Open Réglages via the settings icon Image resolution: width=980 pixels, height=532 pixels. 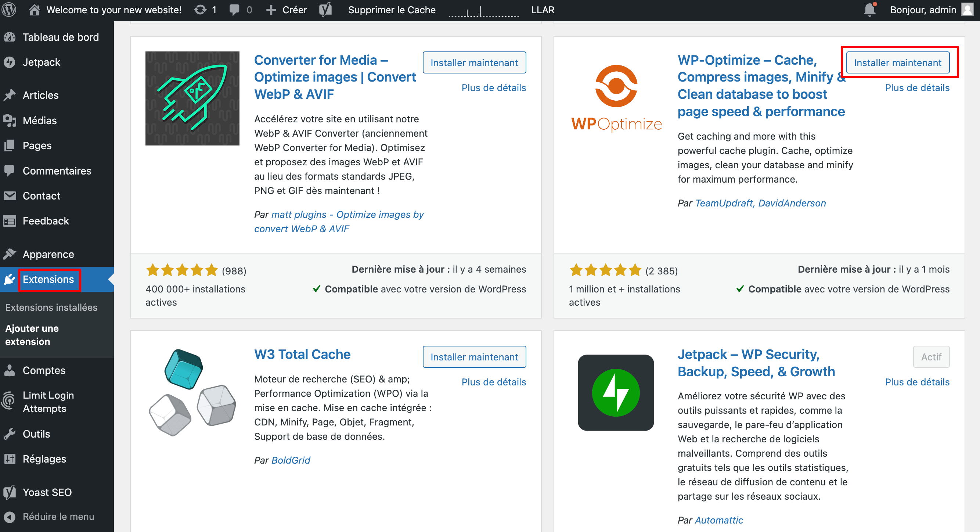(x=10, y=459)
